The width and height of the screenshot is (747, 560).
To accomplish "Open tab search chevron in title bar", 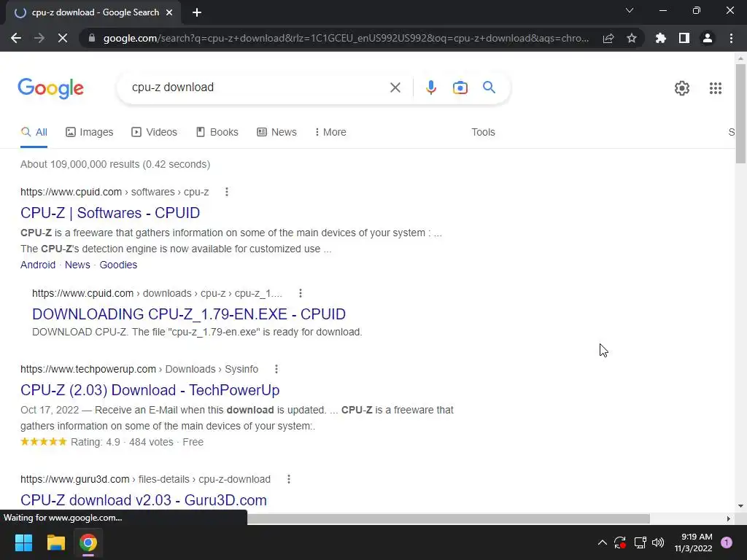I will (x=630, y=10).
